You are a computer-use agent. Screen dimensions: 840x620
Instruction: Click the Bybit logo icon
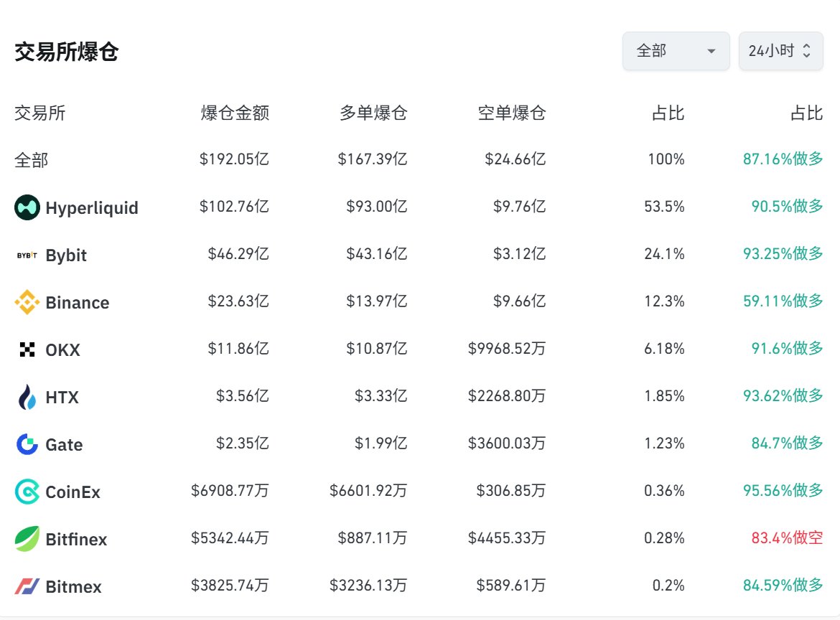coord(27,255)
